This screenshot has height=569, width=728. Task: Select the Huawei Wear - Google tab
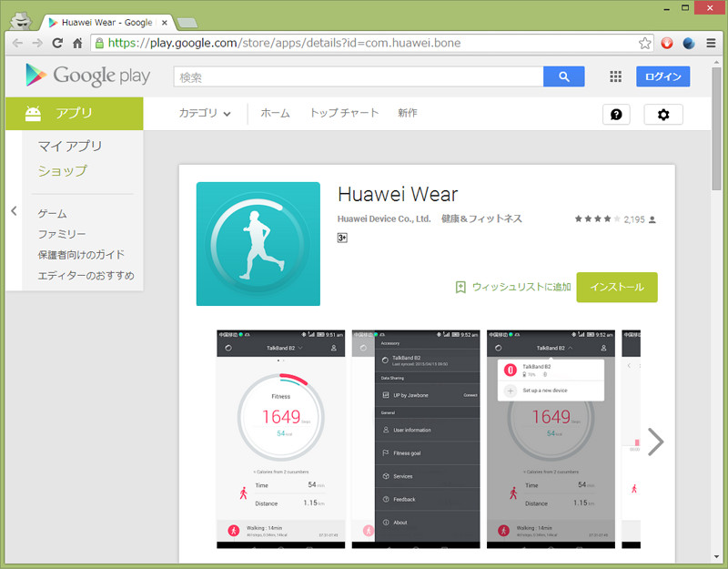pos(106,22)
